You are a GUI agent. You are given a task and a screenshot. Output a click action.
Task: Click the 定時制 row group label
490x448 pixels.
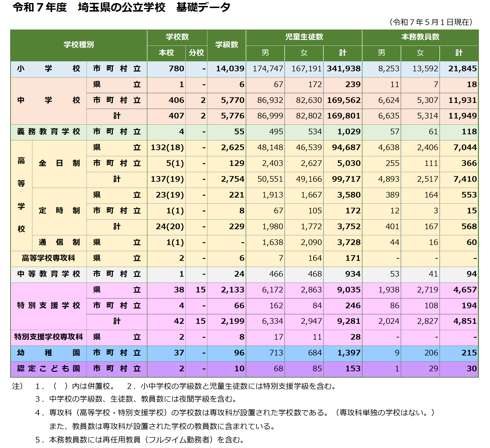pos(59,211)
